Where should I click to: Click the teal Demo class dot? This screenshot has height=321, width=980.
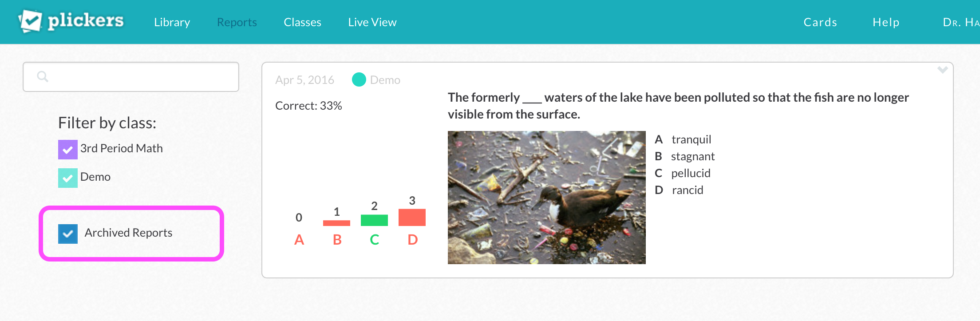359,80
